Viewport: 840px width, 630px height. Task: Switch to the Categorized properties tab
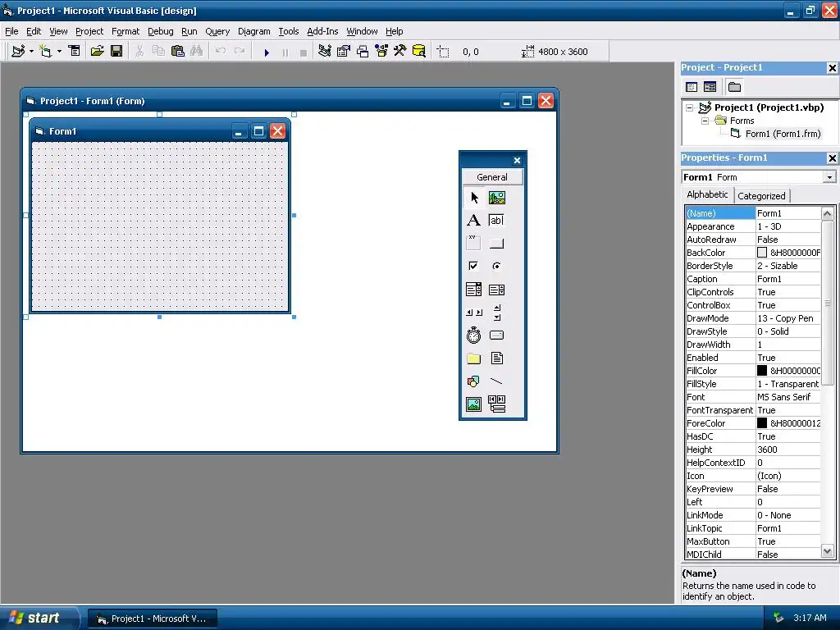click(x=761, y=196)
